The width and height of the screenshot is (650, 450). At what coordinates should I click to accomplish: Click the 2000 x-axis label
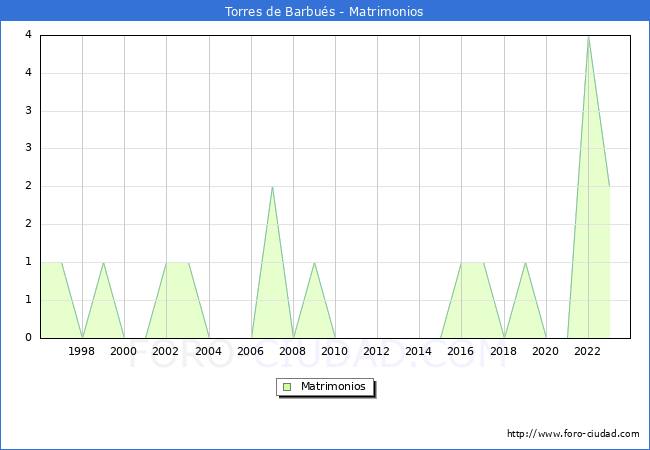pyautogui.click(x=124, y=351)
